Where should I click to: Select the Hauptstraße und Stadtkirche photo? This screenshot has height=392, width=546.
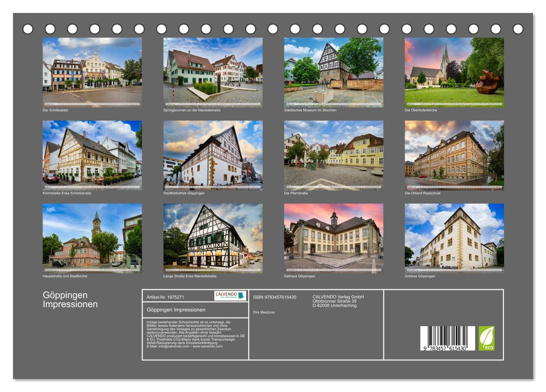coord(92,238)
